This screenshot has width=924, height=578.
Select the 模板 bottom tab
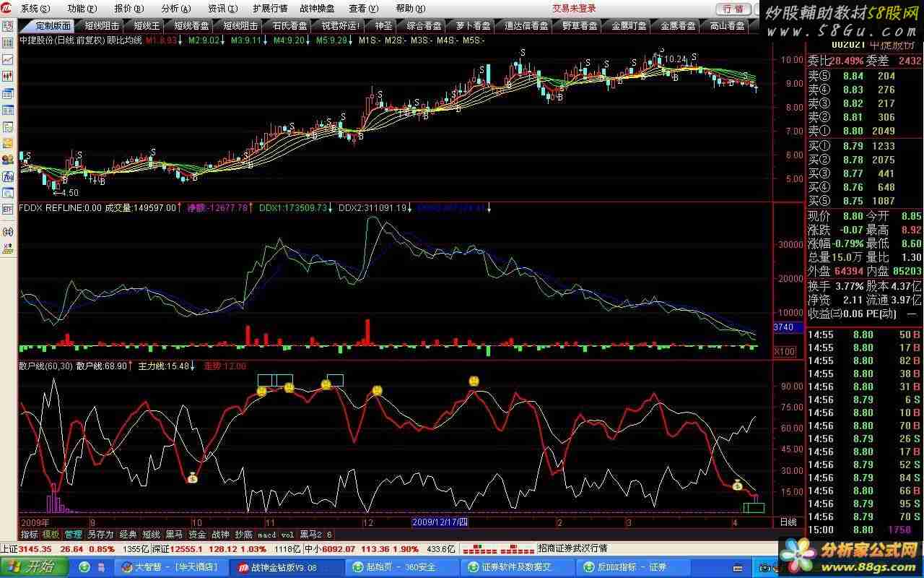pos(51,535)
